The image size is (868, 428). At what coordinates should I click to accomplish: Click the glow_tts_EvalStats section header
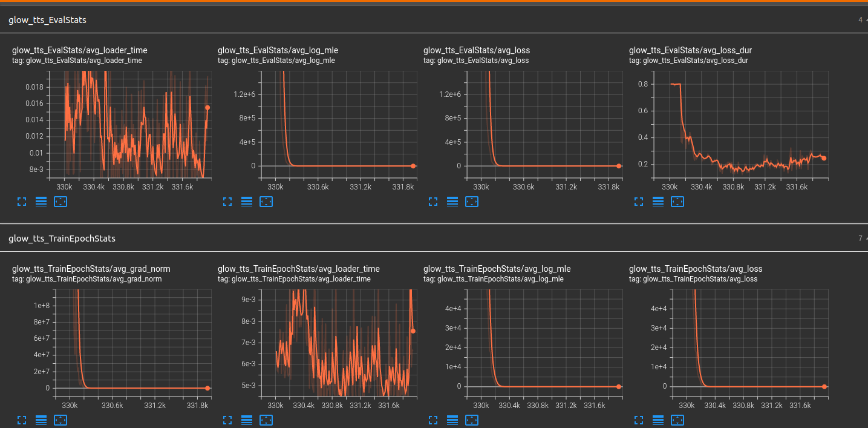pos(47,19)
